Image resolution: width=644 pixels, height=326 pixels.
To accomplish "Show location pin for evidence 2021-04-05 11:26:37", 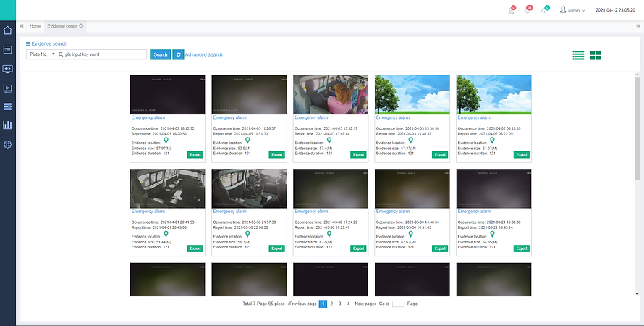I will pyautogui.click(x=247, y=141).
